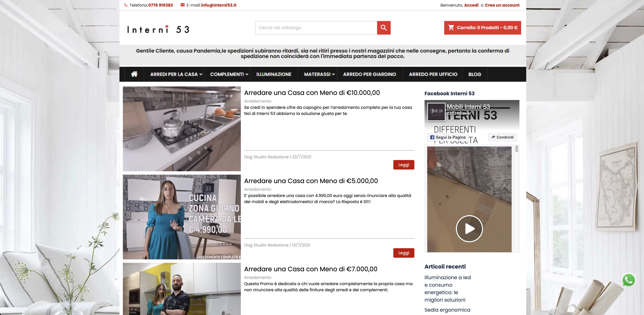Click the Cerca nel catalogo search field
This screenshot has width=644, height=315.
(316, 28)
